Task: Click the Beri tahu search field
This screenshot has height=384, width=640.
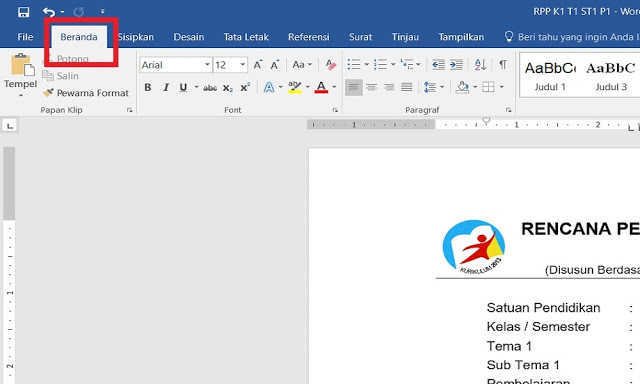Action: pos(571,37)
